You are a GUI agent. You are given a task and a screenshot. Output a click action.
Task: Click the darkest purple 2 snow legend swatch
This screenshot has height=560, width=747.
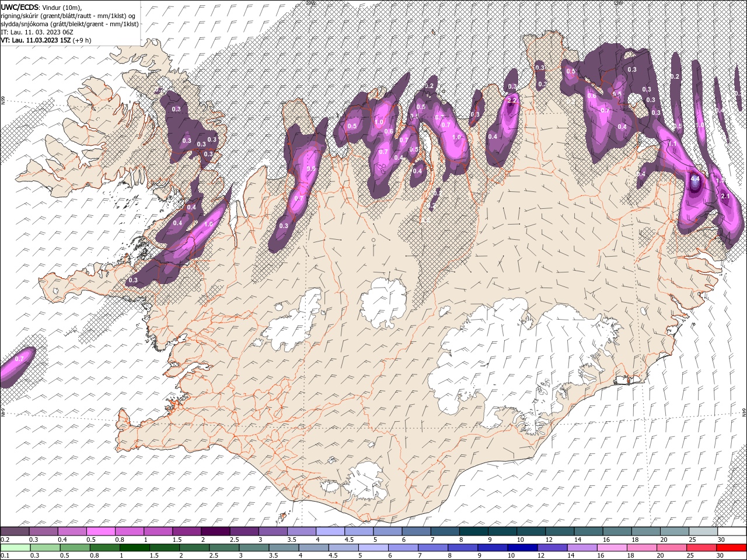(x=215, y=531)
